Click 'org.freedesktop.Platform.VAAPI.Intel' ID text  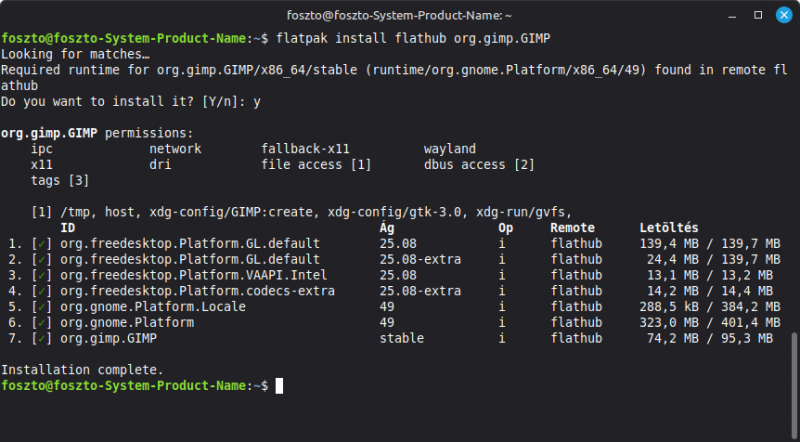pos(194,276)
